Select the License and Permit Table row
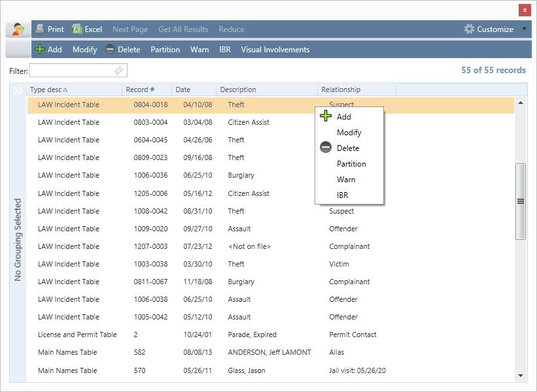The image size is (537, 392). click(77, 335)
